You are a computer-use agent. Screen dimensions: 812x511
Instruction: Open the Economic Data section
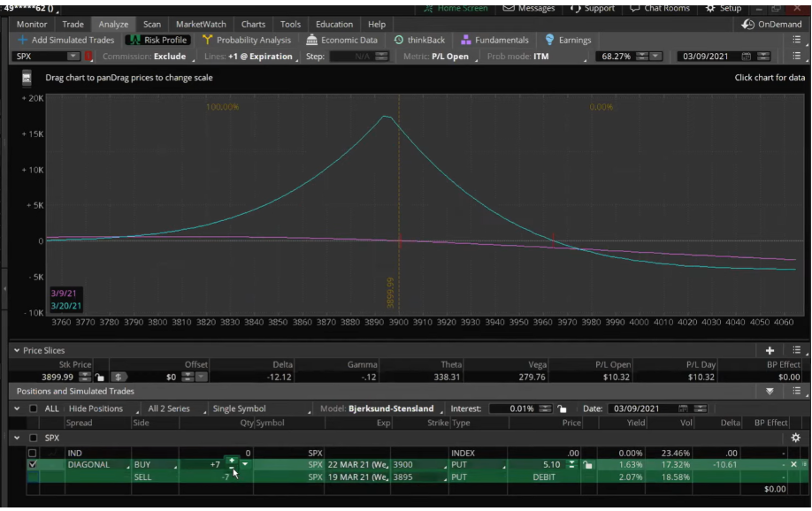(341, 40)
